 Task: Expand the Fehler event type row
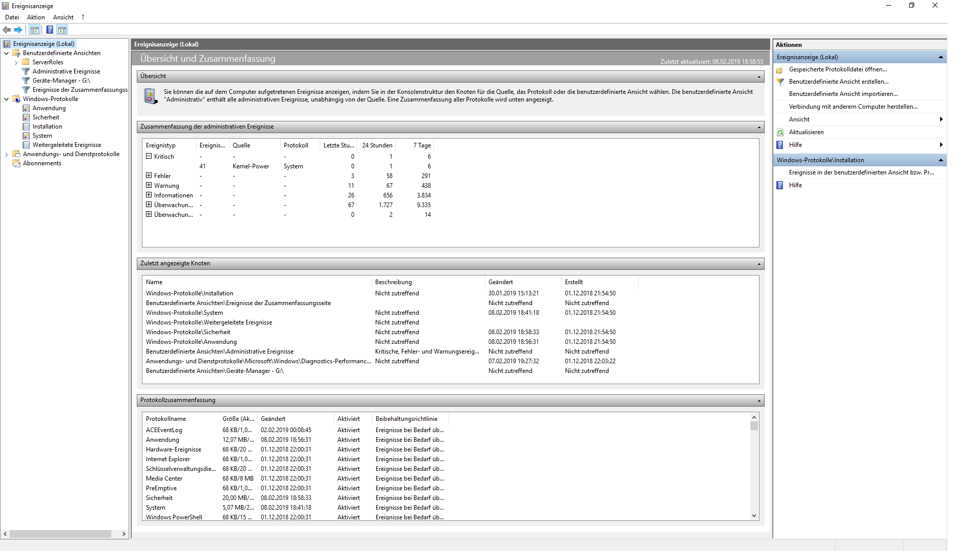[149, 176]
